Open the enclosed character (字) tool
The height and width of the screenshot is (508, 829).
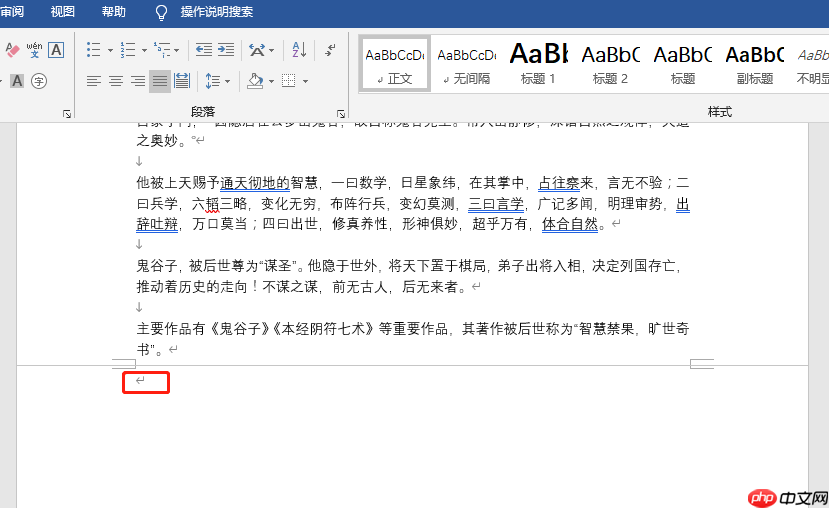(x=39, y=81)
